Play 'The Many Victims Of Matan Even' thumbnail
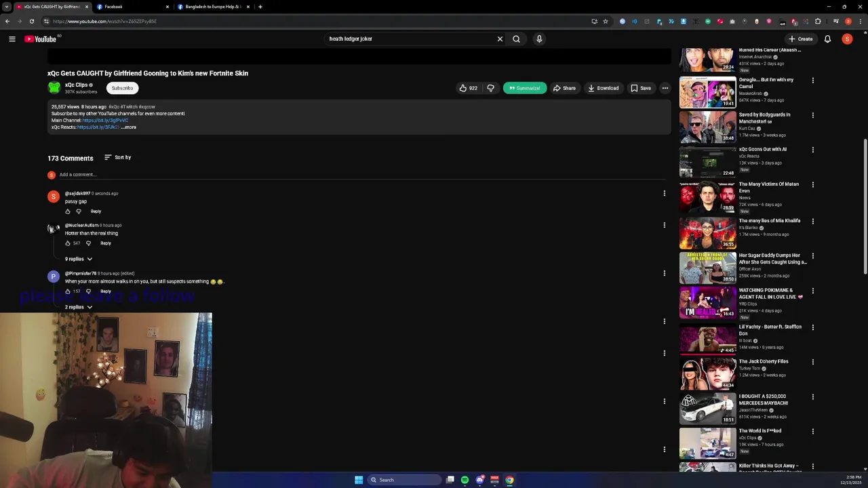The width and height of the screenshot is (868, 488). 708,197
